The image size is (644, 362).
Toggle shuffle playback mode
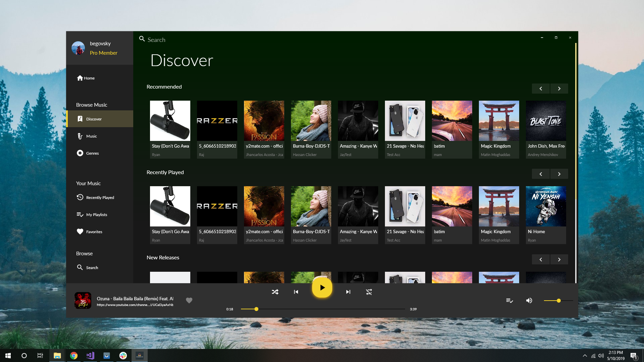275,292
